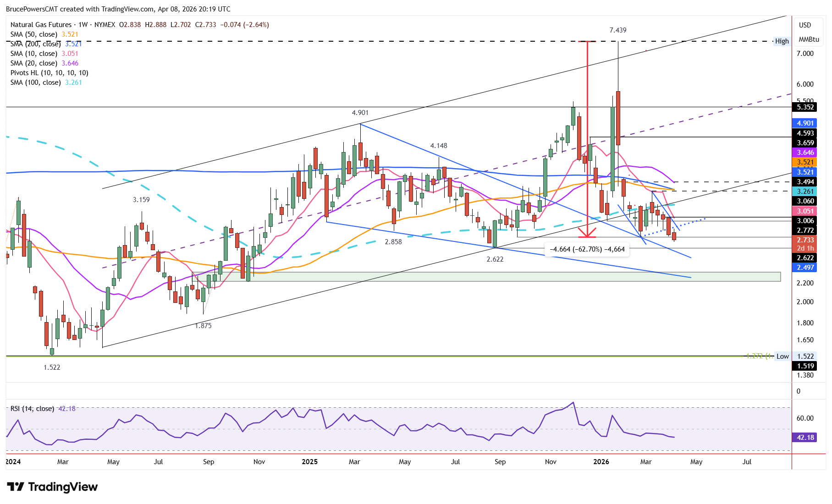Viewport: 832px width, 504px height.
Task: Click the 2.622 pivot low label on chart
Action: 495,259
